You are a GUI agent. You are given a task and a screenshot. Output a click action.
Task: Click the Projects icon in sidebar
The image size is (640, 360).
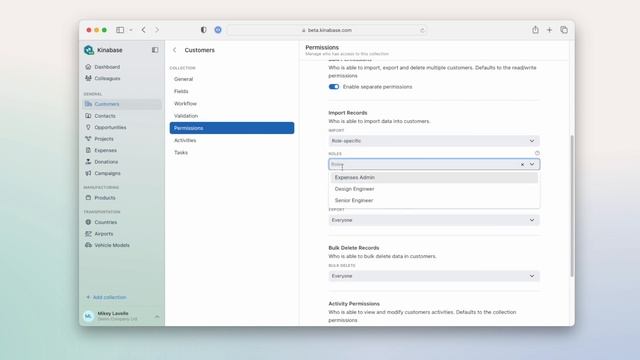point(88,138)
